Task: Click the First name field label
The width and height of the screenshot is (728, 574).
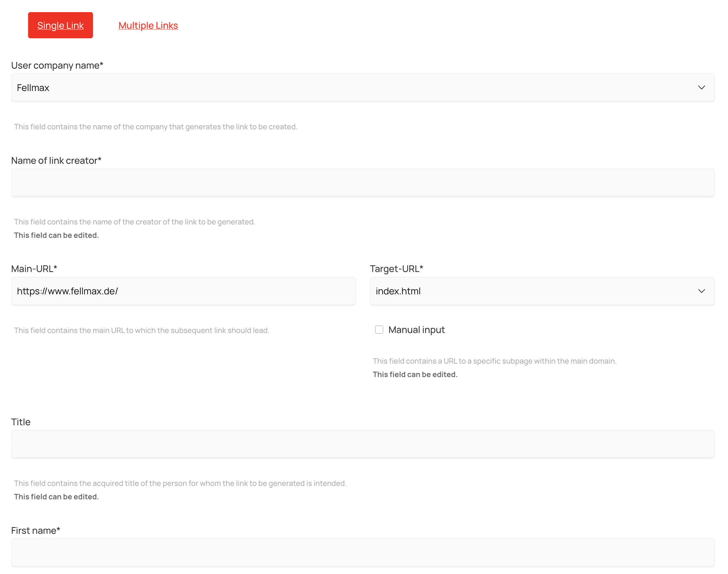Action: coord(35,530)
